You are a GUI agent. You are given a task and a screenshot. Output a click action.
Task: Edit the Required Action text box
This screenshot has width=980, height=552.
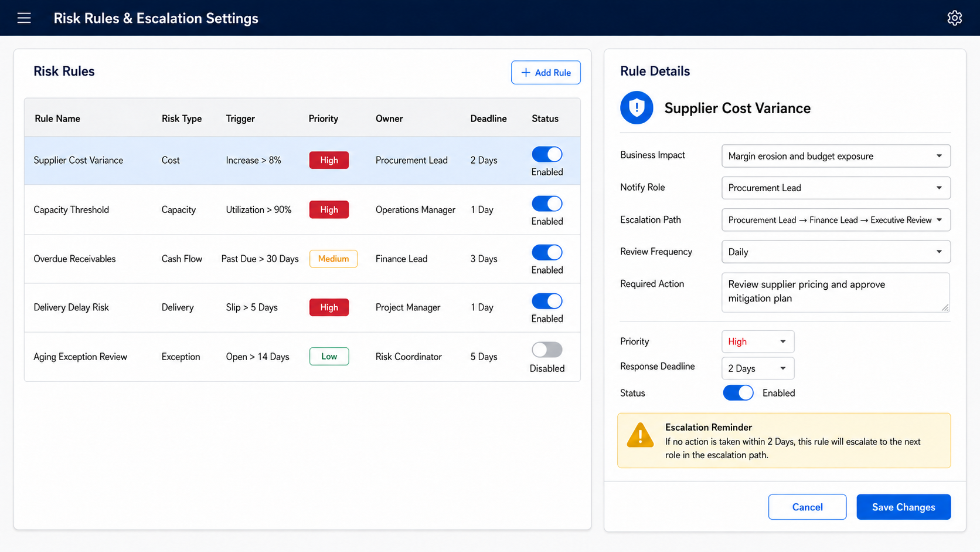836,292
